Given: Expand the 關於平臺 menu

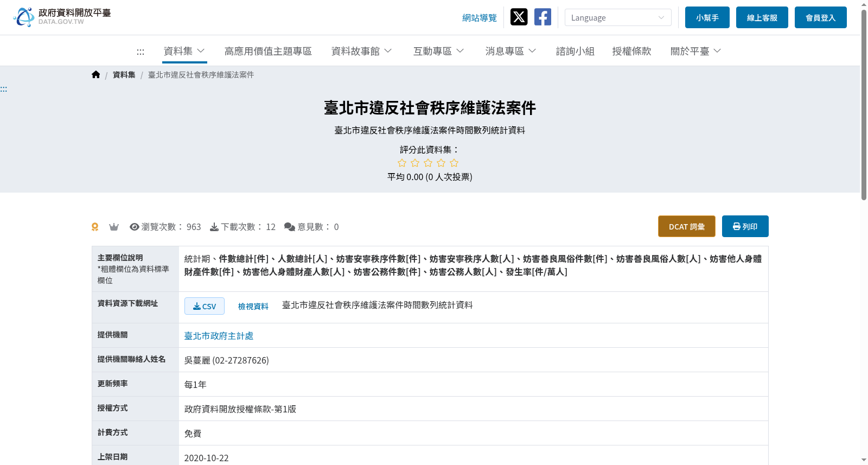Looking at the screenshot, I should pyautogui.click(x=695, y=51).
